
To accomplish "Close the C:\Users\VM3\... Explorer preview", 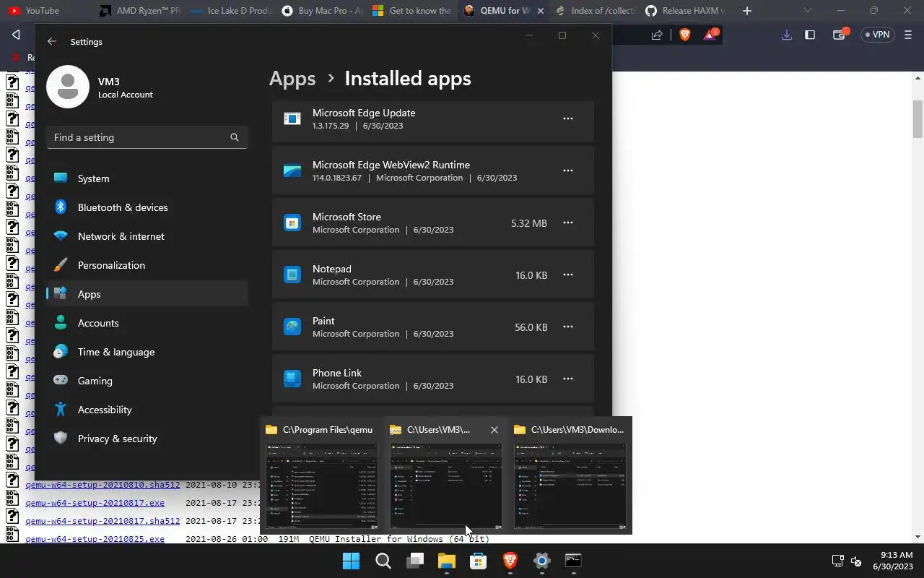I will [x=494, y=429].
